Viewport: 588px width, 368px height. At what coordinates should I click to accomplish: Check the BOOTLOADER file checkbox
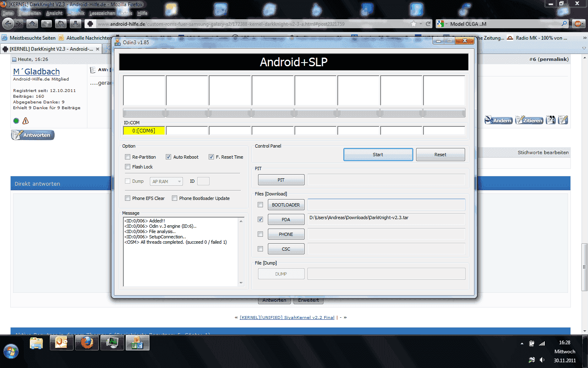(x=260, y=205)
